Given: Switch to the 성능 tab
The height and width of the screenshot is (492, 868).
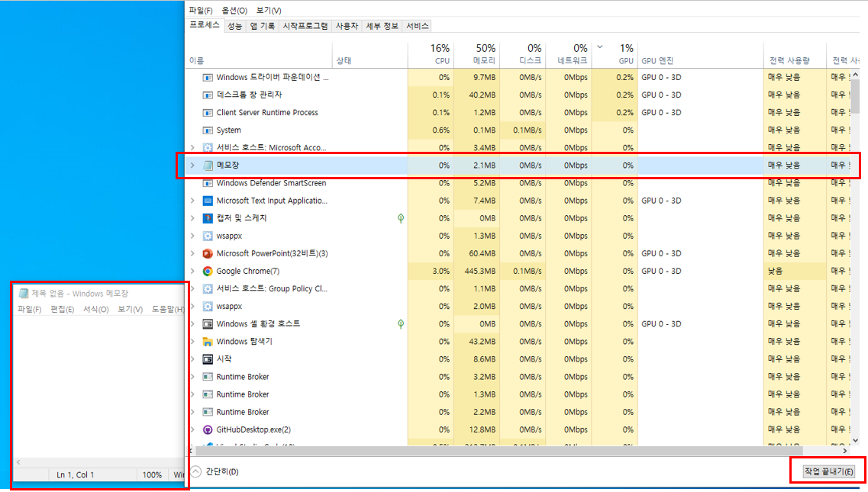Looking at the screenshot, I should coord(234,26).
